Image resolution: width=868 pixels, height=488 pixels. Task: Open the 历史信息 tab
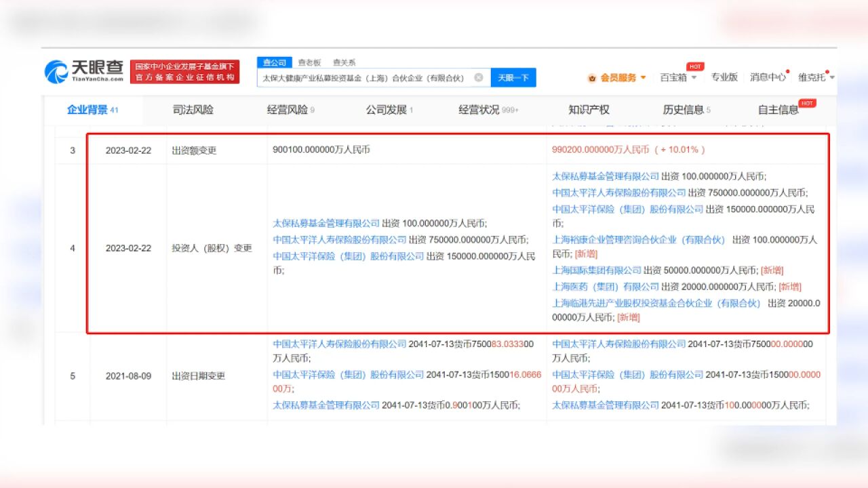point(686,110)
